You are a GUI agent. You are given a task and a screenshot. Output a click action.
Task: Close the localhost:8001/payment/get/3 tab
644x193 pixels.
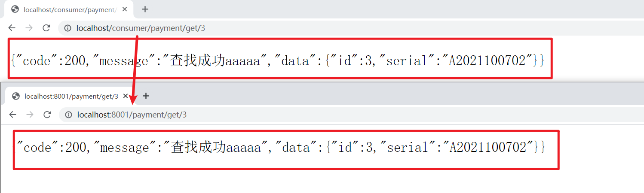[126, 96]
